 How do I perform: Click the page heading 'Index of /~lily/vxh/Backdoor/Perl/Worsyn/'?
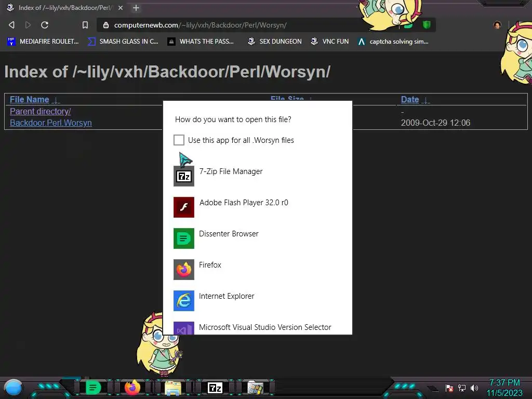[167, 72]
